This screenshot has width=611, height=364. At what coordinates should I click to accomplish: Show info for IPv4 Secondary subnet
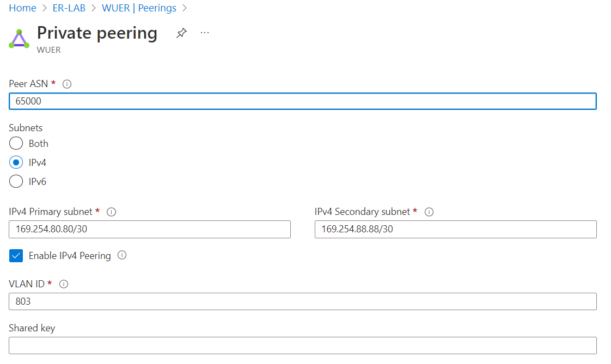(429, 212)
